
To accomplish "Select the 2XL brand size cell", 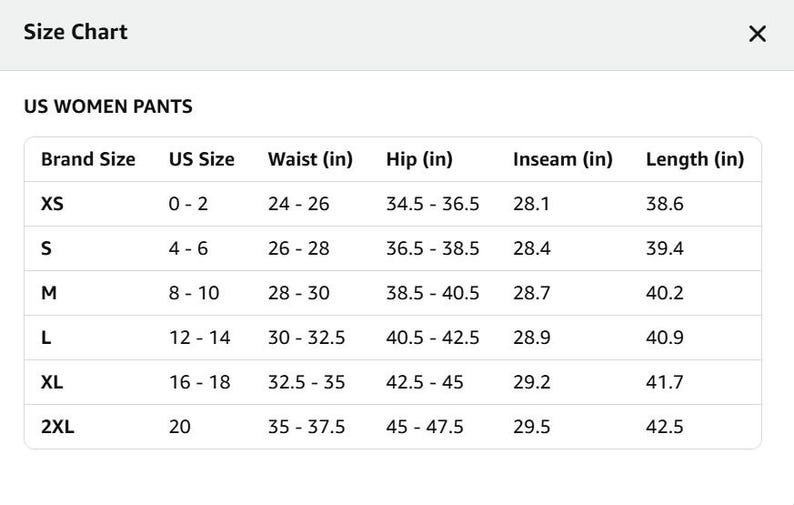I will [x=57, y=426].
